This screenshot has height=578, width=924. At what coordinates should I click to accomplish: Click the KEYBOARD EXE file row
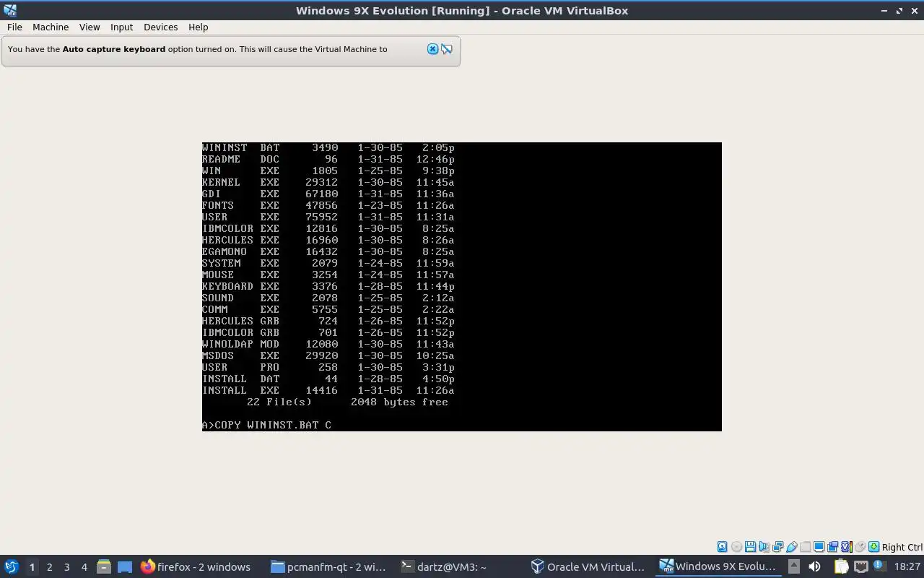[x=328, y=286]
